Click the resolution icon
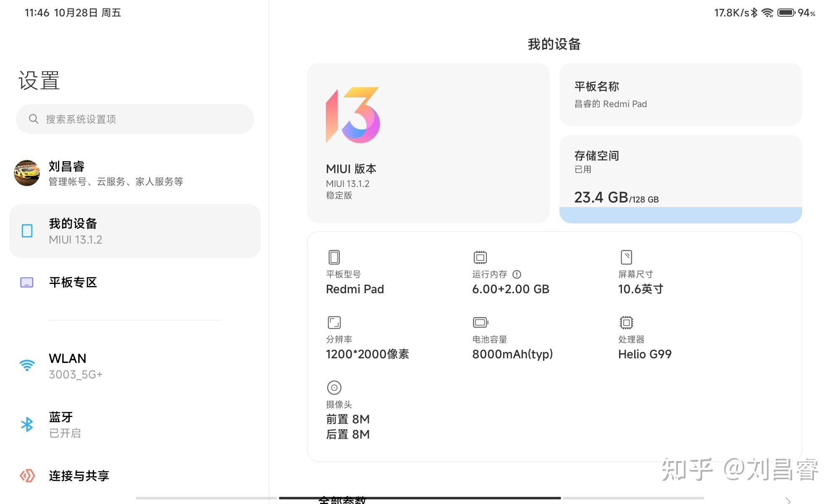 334,323
